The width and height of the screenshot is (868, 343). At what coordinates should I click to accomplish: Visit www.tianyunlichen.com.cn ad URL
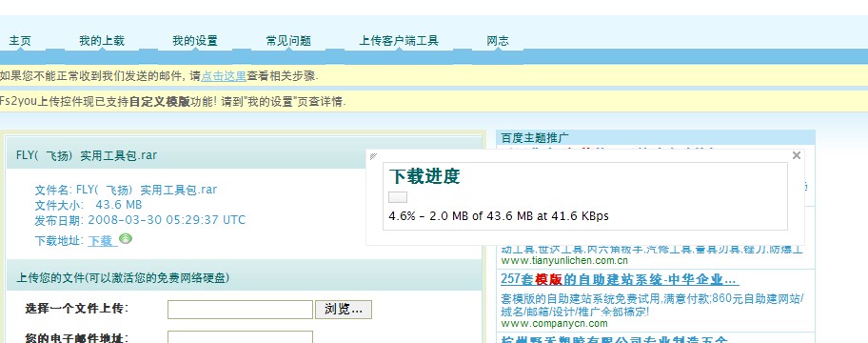(564, 260)
